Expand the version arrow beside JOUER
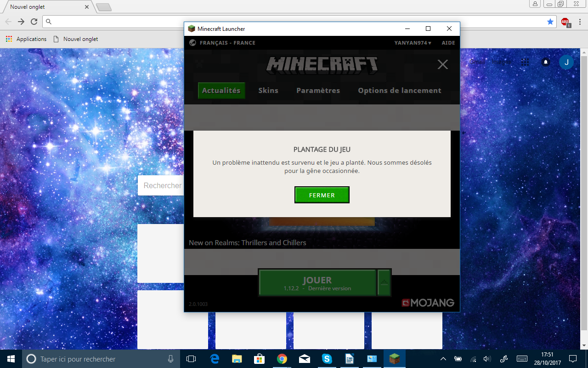588x368 pixels. coord(384,283)
